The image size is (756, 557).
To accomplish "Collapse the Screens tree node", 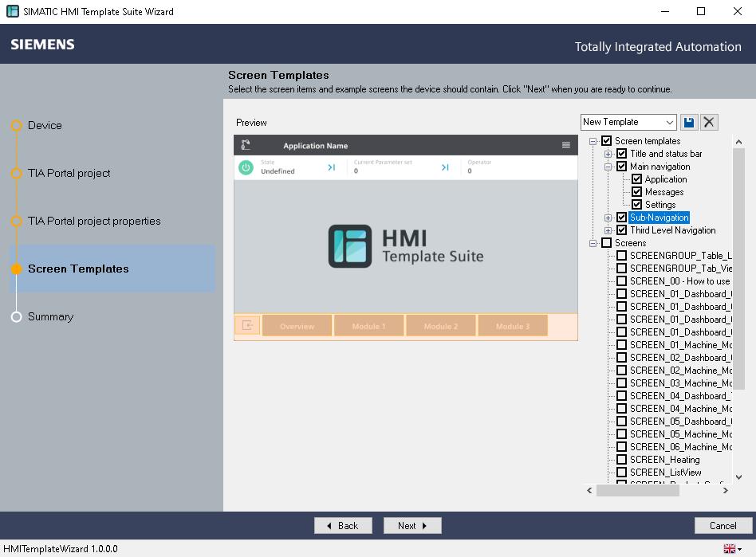I will pyautogui.click(x=593, y=243).
